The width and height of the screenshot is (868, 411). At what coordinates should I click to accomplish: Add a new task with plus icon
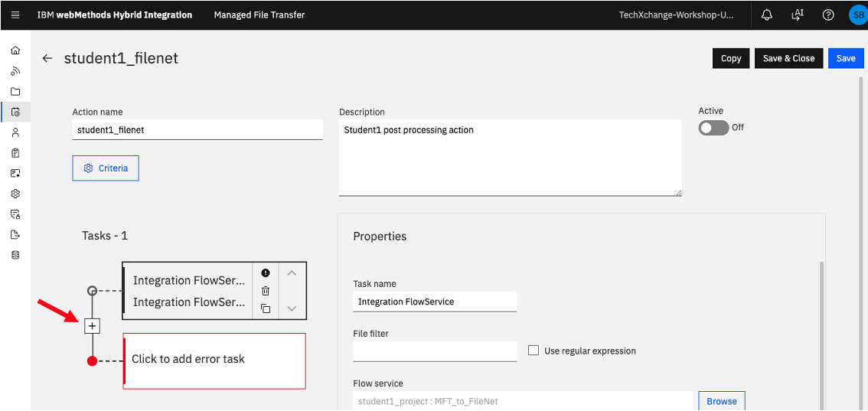[x=93, y=326]
